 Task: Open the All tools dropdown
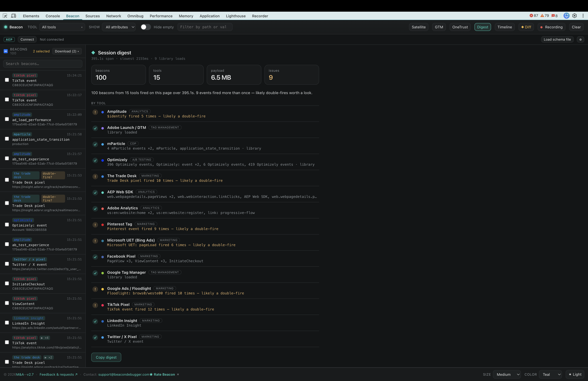tap(62, 27)
